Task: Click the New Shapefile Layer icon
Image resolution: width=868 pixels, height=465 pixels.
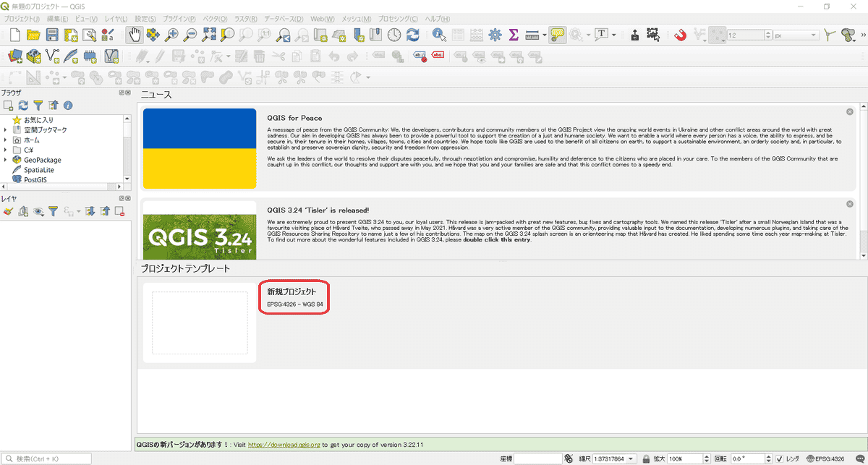Action: tap(52, 56)
